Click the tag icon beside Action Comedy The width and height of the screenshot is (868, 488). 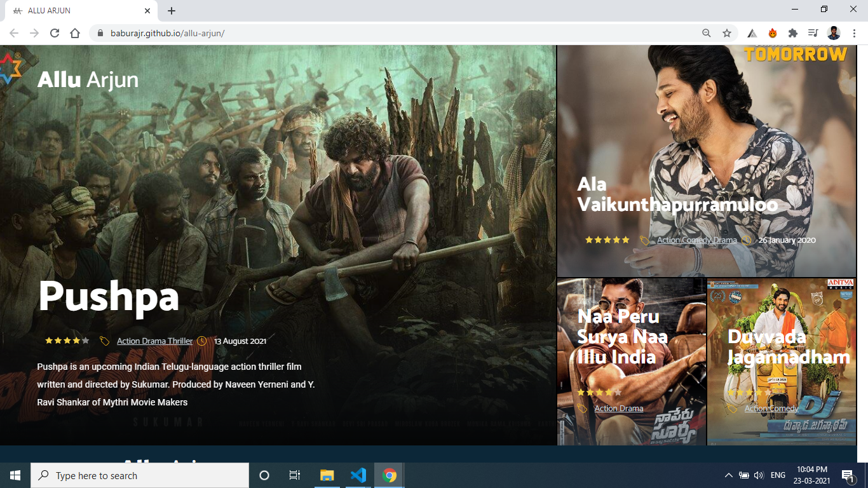coord(732,409)
